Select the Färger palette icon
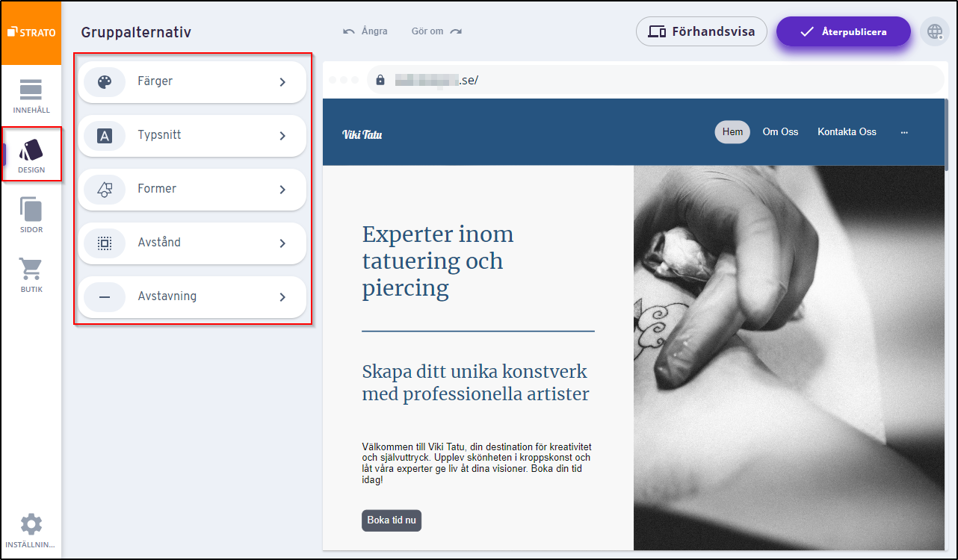 (104, 81)
